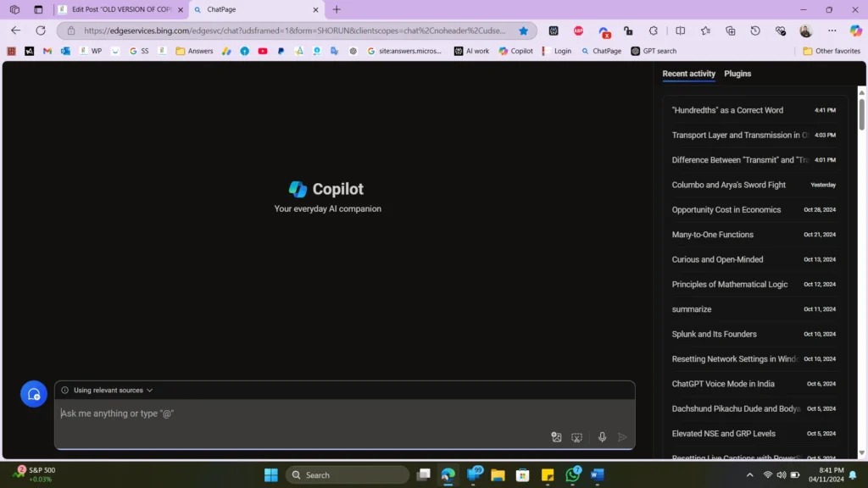Open 'Curious and Open-Minded' chat
The image size is (868, 488).
[754, 259]
